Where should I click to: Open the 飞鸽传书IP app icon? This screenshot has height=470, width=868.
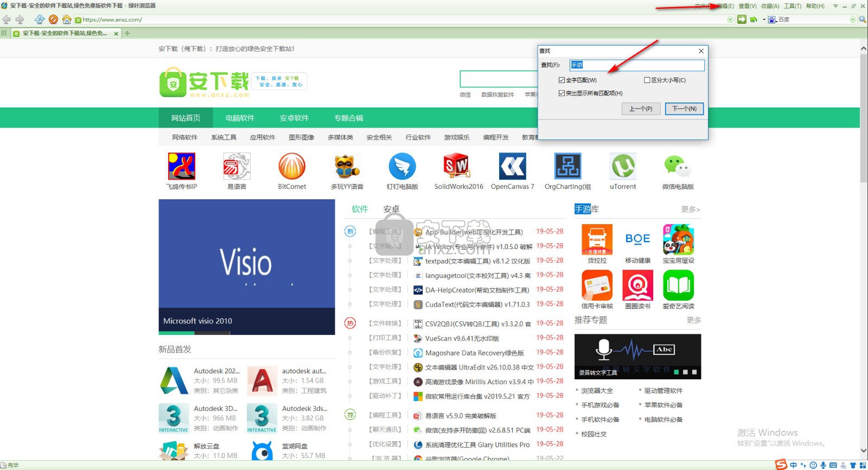(182, 166)
